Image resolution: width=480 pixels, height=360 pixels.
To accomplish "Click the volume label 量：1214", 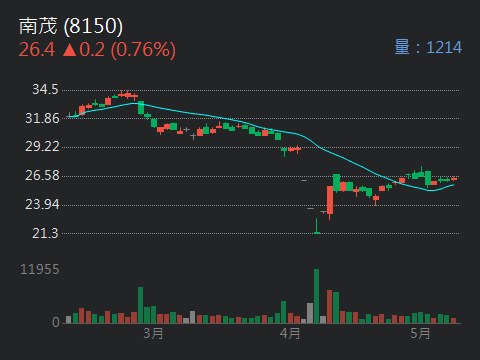I will click(x=428, y=47).
